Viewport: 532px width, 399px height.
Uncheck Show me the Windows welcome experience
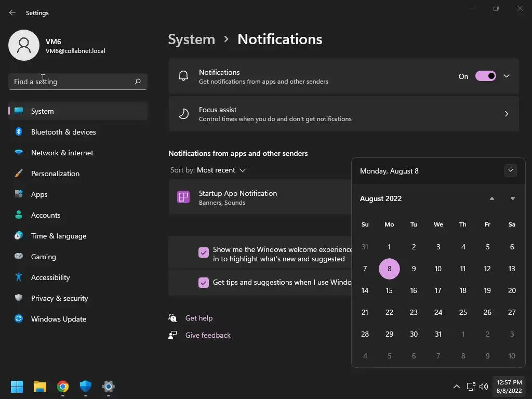[x=204, y=253]
